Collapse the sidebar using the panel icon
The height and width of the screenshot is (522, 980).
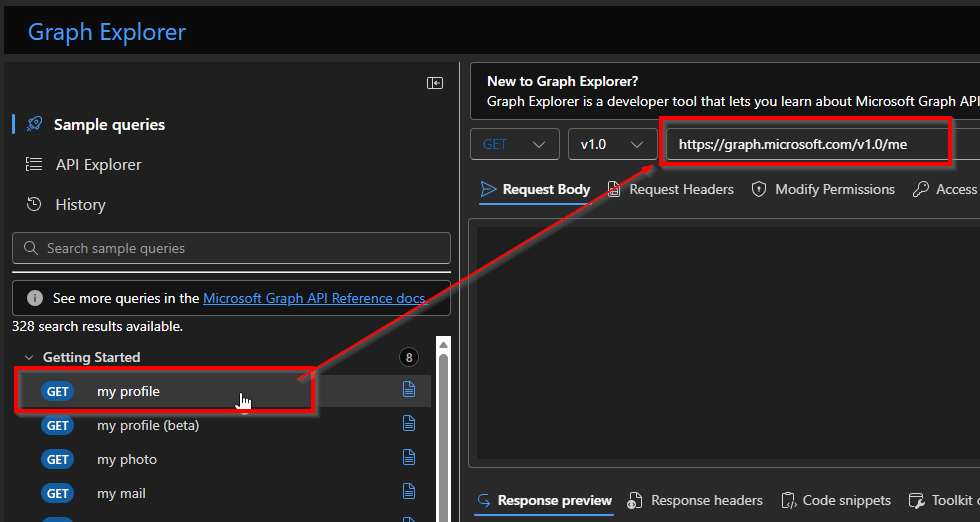[435, 83]
